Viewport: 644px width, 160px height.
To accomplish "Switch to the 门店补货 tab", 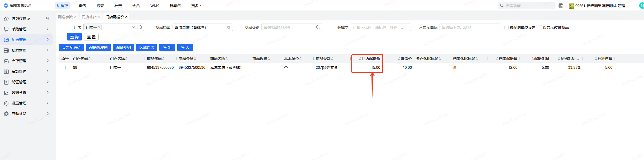I will pos(89,17).
